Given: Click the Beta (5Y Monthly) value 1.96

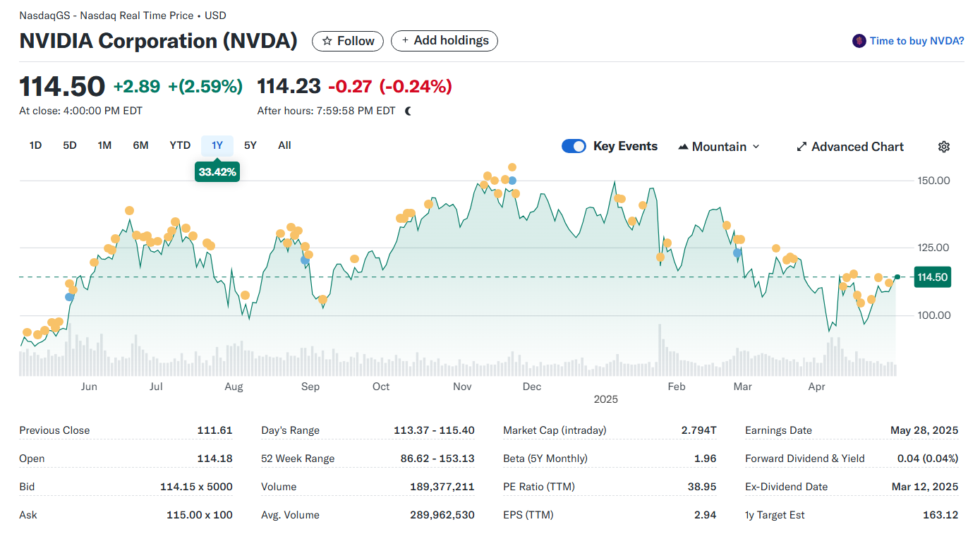Looking at the screenshot, I should tap(706, 459).
